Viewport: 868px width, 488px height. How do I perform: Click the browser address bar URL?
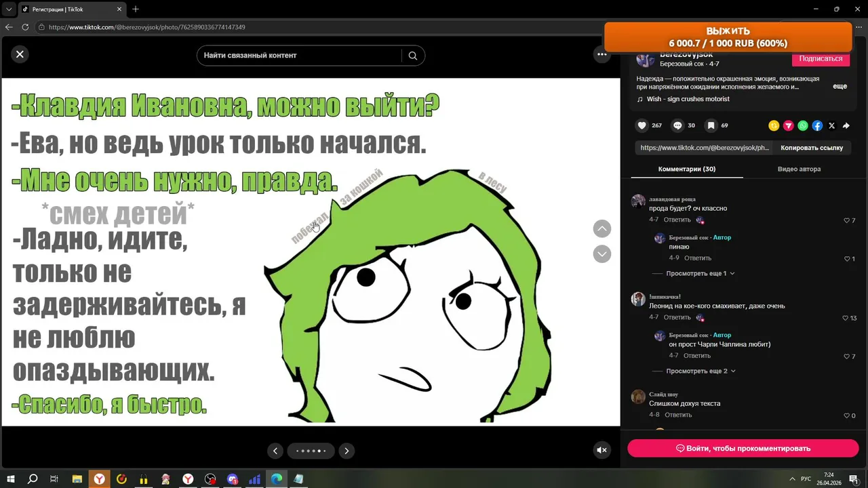click(147, 27)
